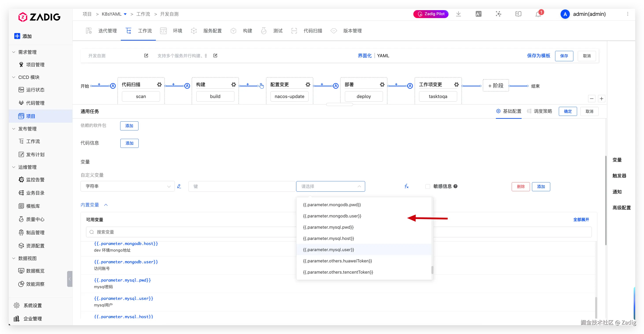Screen dimensions: 644x334
Task: Switch workflow view to 界面化
Action: (365, 56)
